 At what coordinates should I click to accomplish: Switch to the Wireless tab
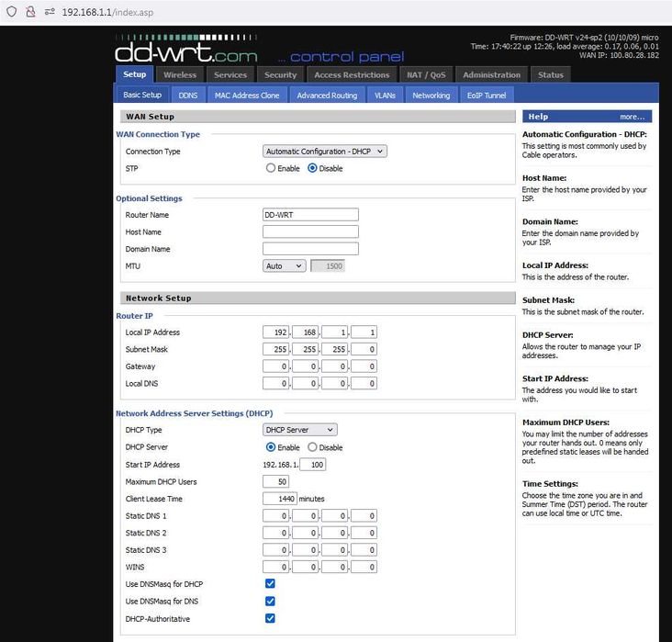click(180, 75)
